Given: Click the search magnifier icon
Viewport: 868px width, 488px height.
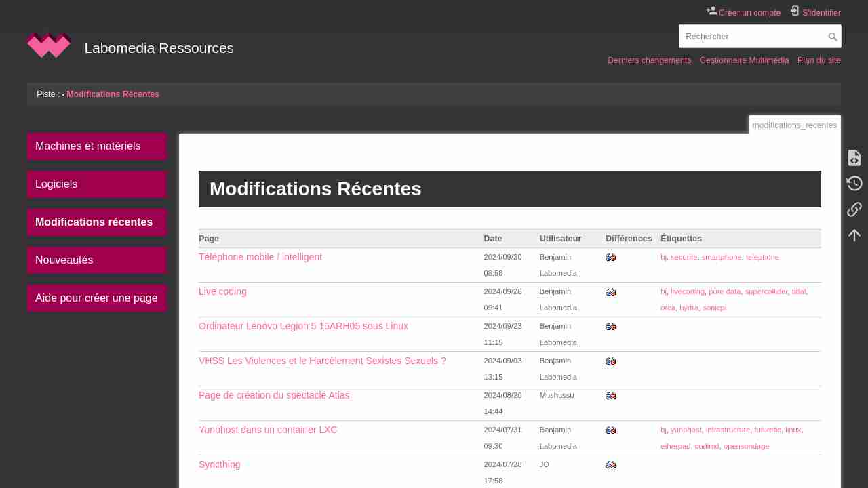Looking at the screenshot, I should pos(832,37).
